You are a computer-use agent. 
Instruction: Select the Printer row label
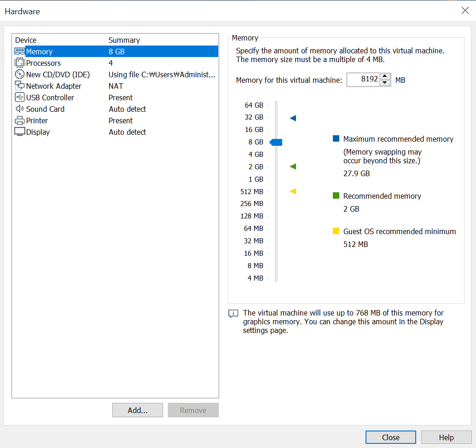coord(37,121)
